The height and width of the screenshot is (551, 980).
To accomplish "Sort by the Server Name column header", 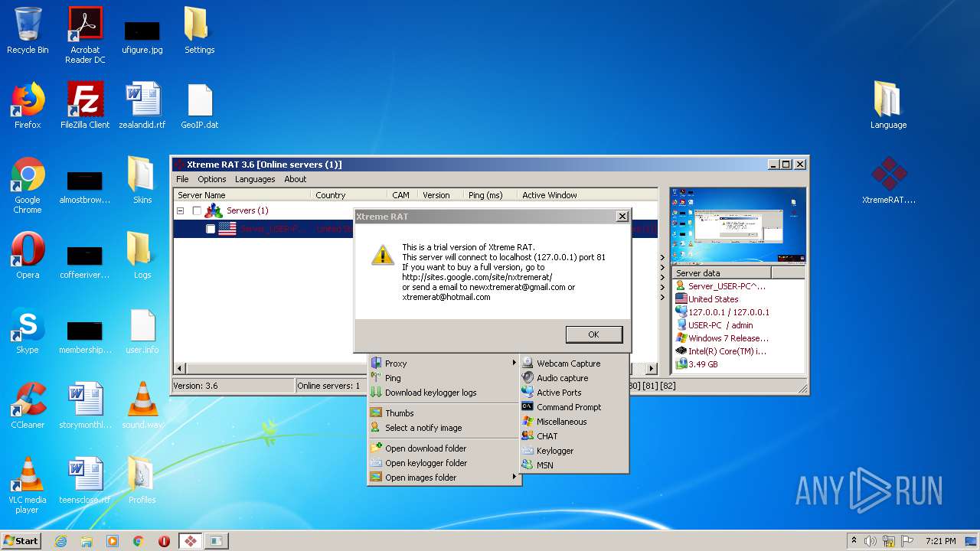I will [243, 195].
